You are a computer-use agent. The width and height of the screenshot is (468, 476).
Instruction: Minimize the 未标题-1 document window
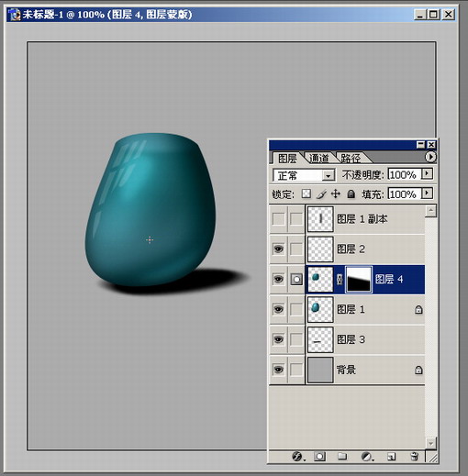point(420,15)
